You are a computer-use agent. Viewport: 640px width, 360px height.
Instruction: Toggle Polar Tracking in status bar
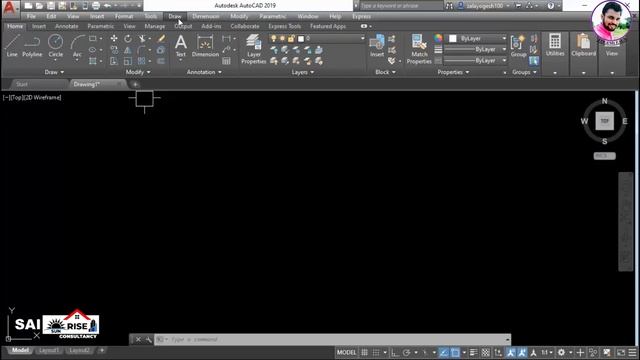pyautogui.click(x=407, y=352)
